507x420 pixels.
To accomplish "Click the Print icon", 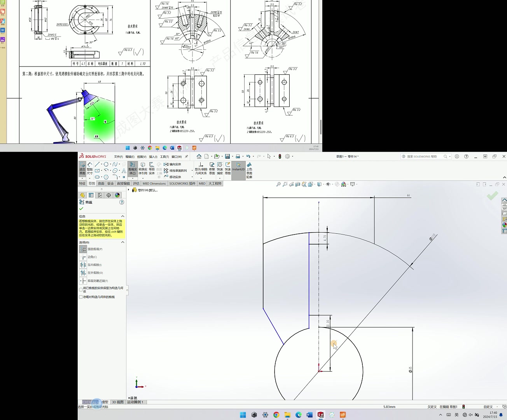I will pos(238,156).
